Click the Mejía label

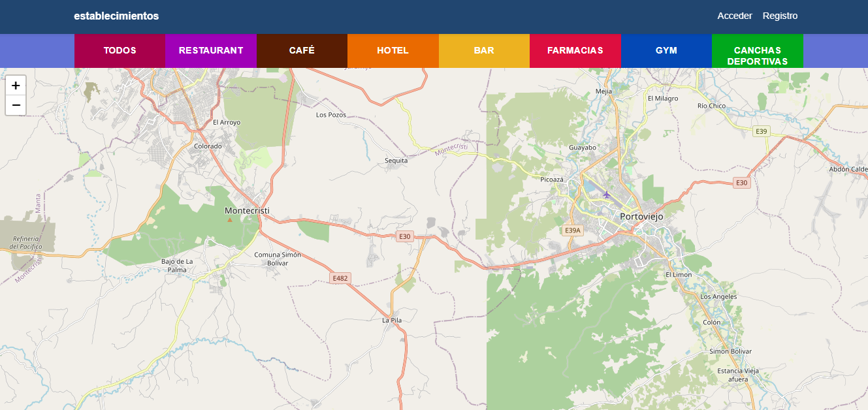coord(604,91)
